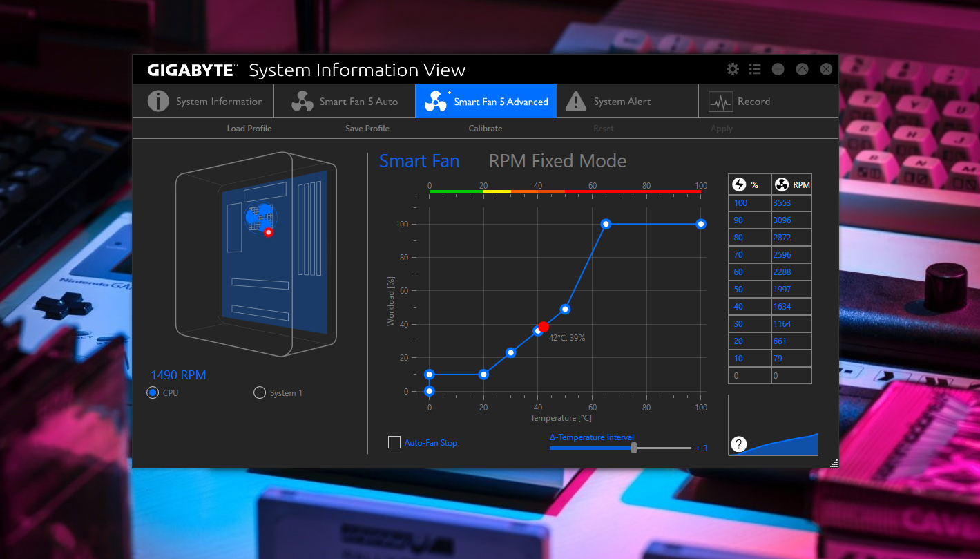Click the curve point at 0°C, 0%
Screen dimensions: 980x559
tap(429, 391)
